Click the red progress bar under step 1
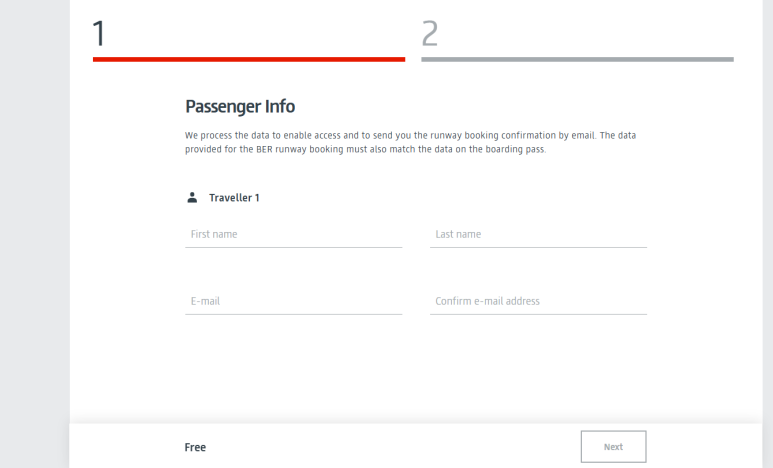 coord(249,59)
